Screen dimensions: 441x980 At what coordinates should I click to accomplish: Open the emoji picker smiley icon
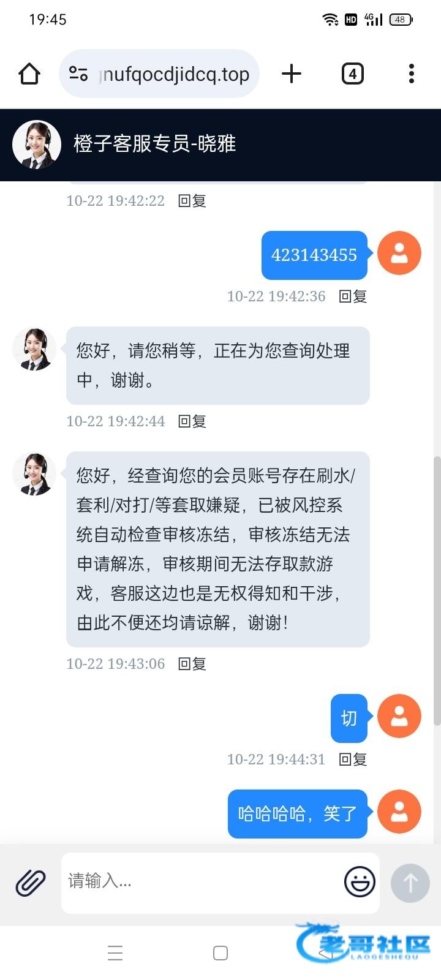[360, 883]
